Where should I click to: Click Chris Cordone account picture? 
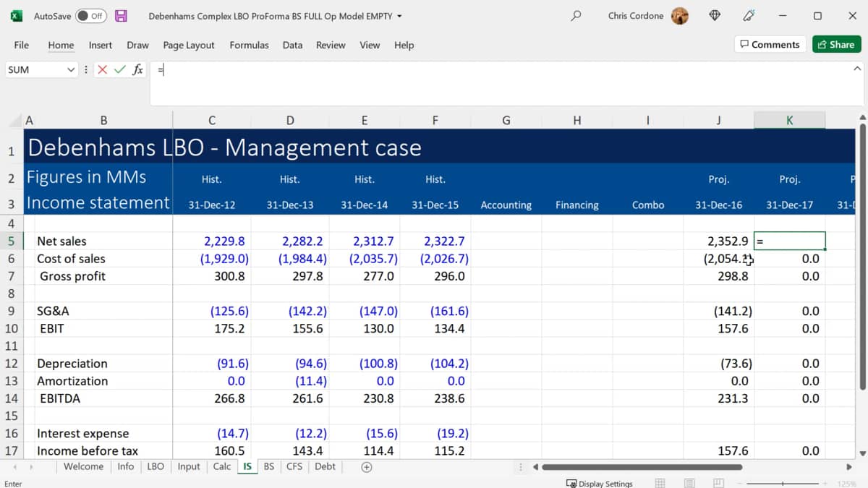pos(680,16)
